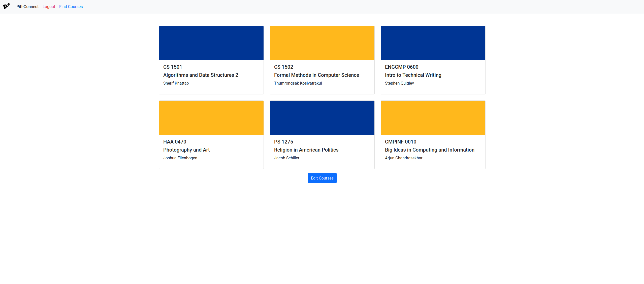The image size is (644, 284).
Task: Click the HAA 0470 yellow banner
Action: tap(211, 118)
